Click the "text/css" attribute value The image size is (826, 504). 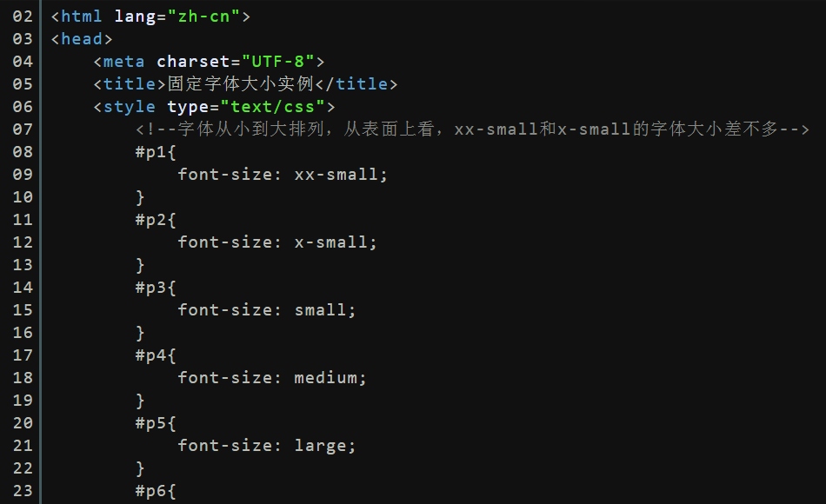273,107
